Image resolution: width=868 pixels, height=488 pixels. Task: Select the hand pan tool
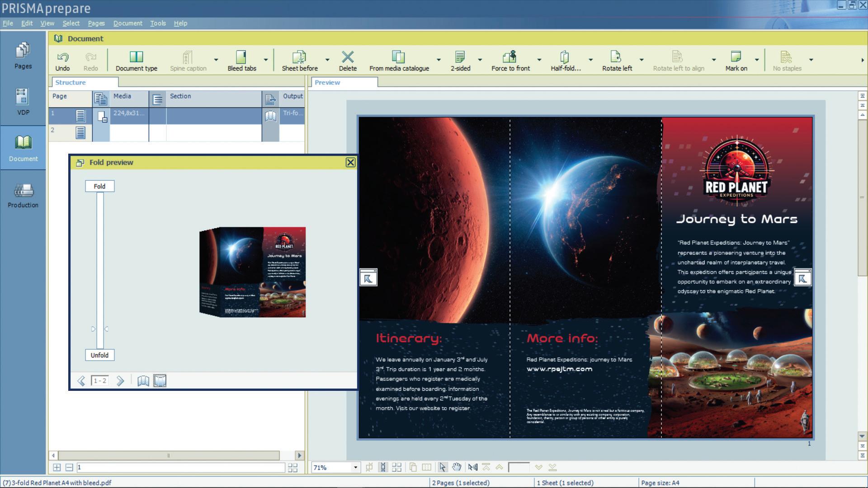[457, 467]
